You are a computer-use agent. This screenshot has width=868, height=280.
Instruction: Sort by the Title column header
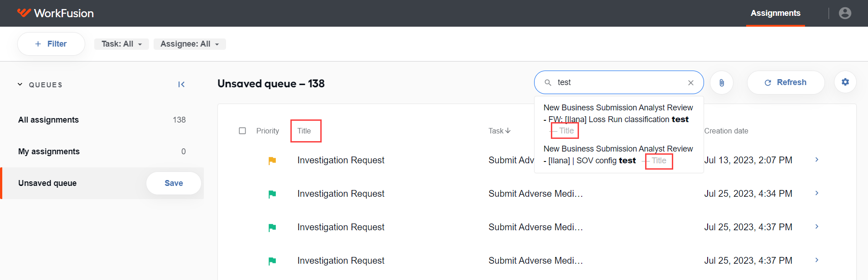click(x=304, y=131)
